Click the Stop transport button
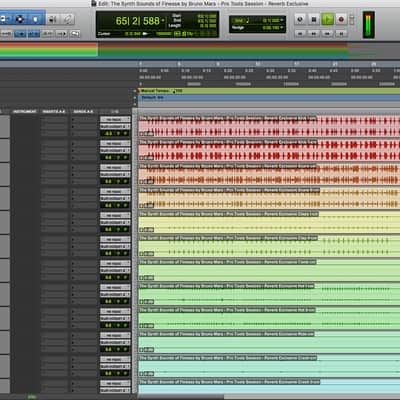Screen dimensions: 400x400 coord(314,19)
